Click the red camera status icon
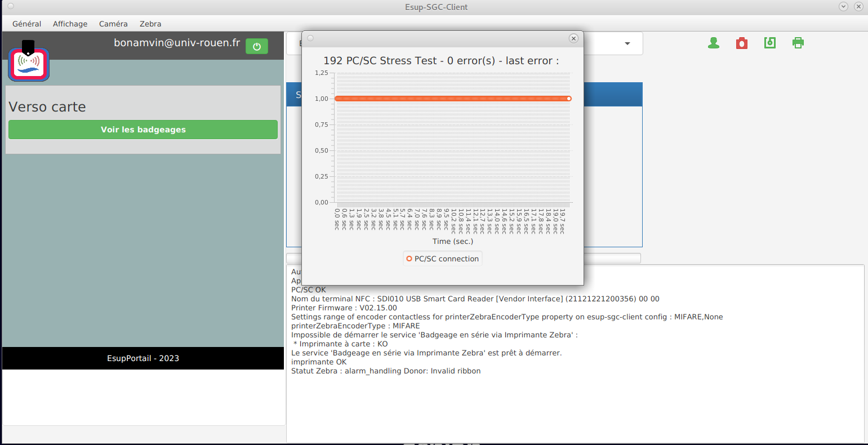Viewport: 868px width, 445px height. (742, 43)
